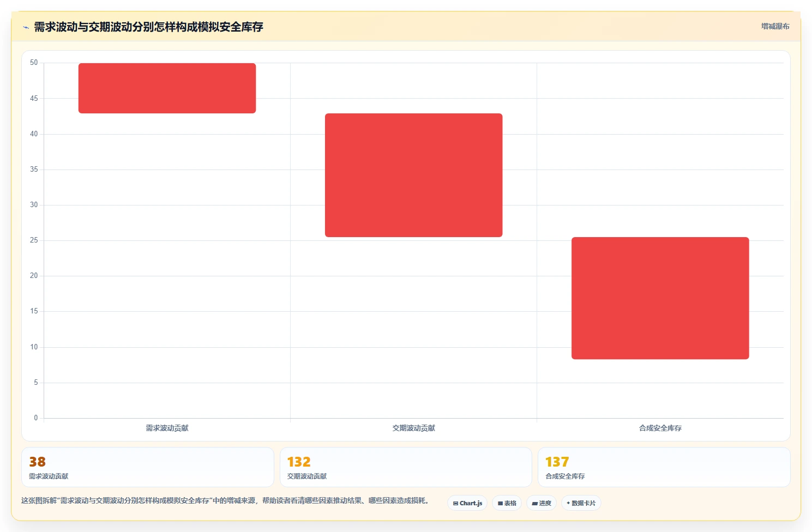This screenshot has width=812, height=532.
Task: Click the 交期波动贡献 label under 132
Action: [307, 476]
